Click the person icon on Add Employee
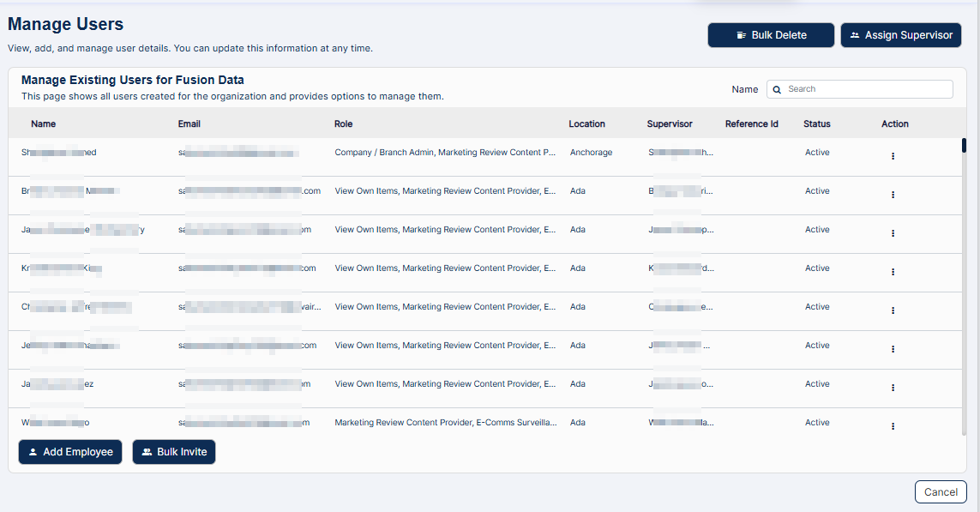The width and height of the screenshot is (980, 512). click(33, 452)
